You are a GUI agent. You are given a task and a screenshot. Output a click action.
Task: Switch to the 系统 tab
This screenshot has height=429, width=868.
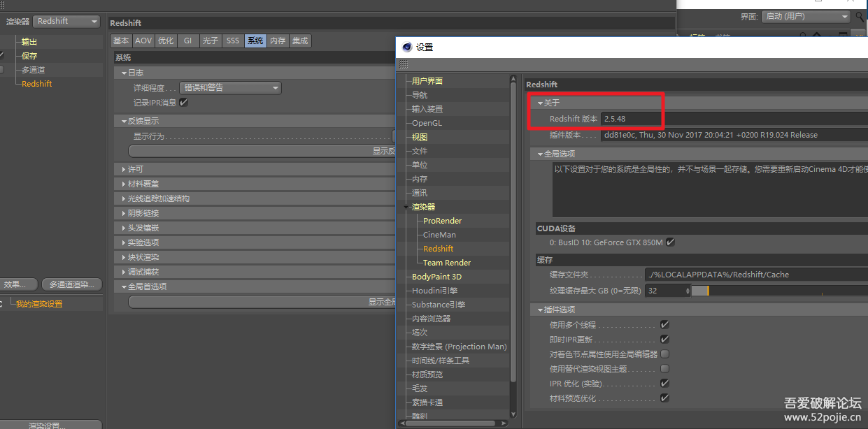(x=255, y=41)
